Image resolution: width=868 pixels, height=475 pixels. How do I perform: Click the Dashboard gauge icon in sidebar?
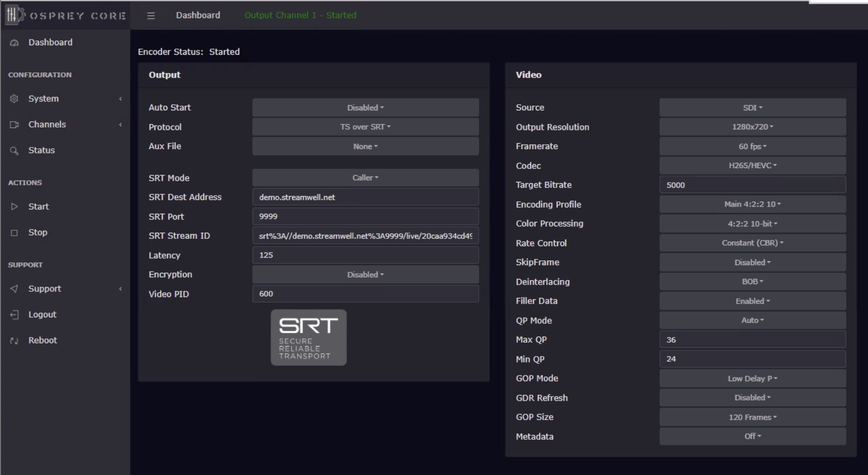point(14,43)
